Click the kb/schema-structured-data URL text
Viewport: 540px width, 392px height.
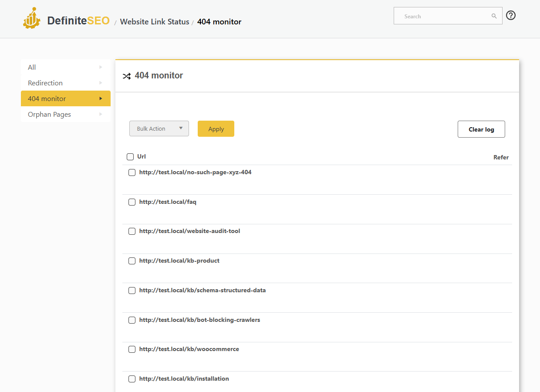[x=202, y=290]
